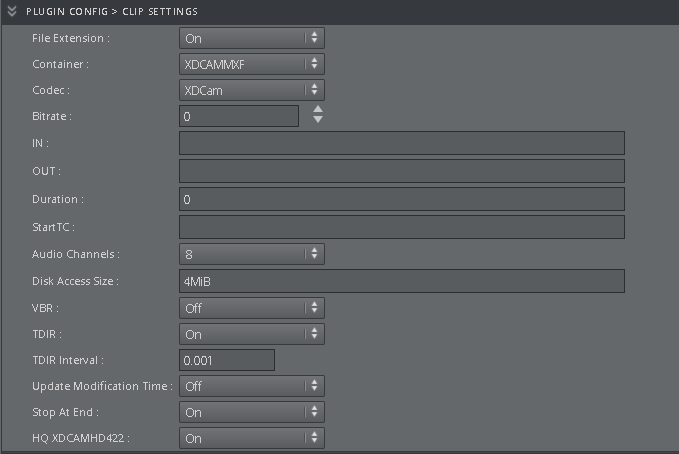This screenshot has height=454, width=679.
Task: Collapse the Plugin Config Clip Settings panel
Action: (12, 11)
